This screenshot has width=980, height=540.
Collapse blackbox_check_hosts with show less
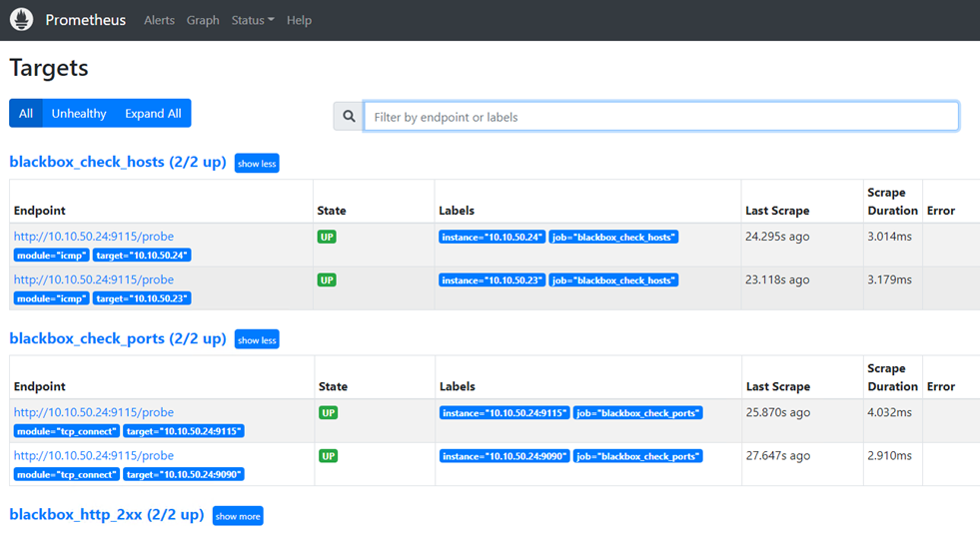(257, 163)
